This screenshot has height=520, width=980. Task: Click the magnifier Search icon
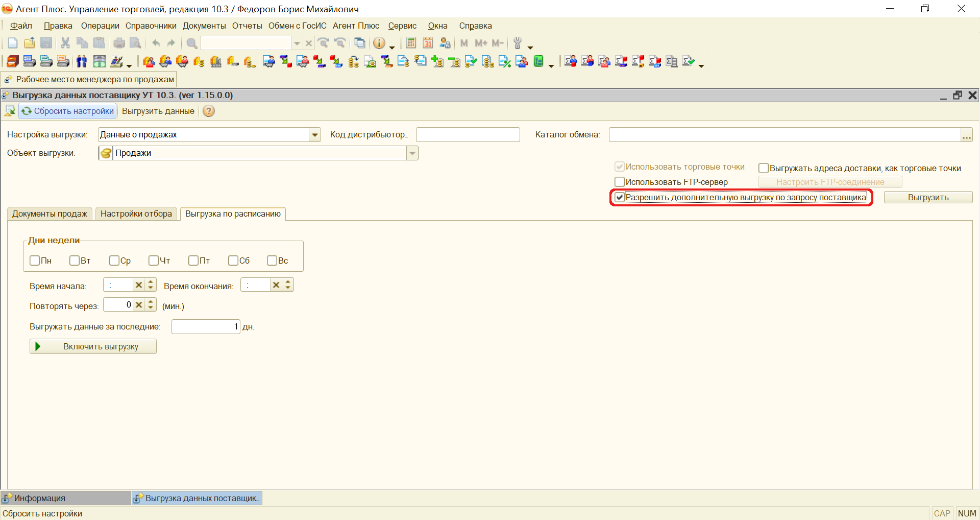pyautogui.click(x=192, y=43)
